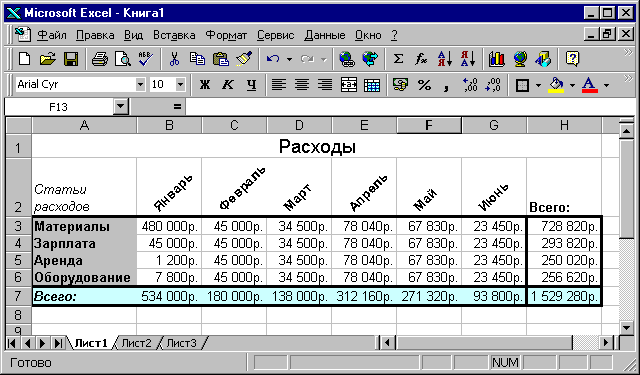Viewport: 640px width, 375px height.
Task: Go to the last sheet tab arrow
Action: click(58, 343)
